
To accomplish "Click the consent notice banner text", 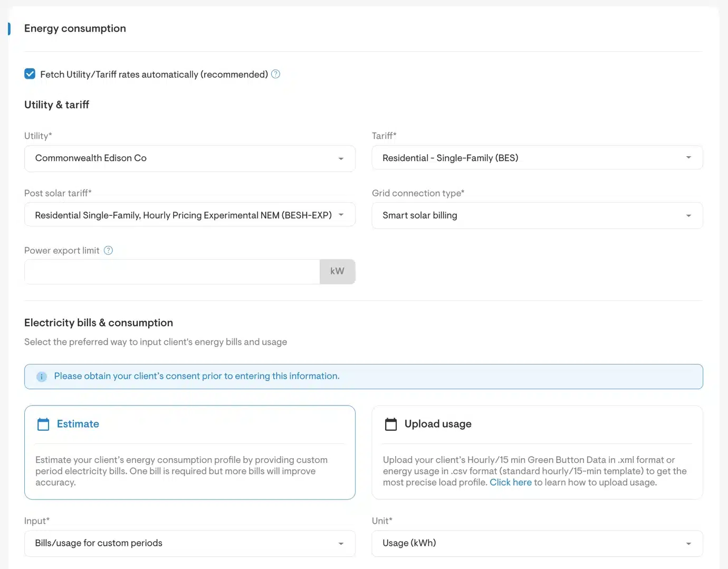I will pyautogui.click(x=197, y=376).
